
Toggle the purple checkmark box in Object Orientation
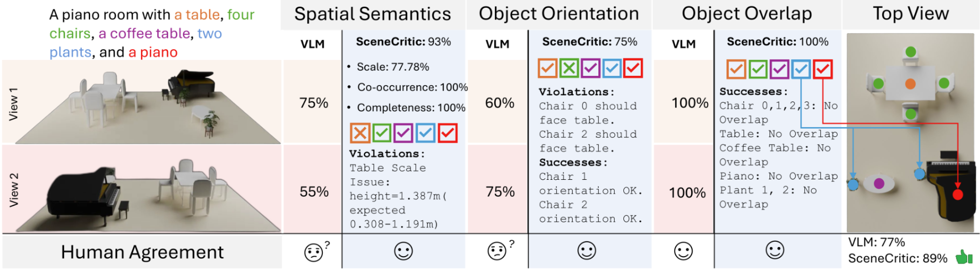(x=591, y=68)
